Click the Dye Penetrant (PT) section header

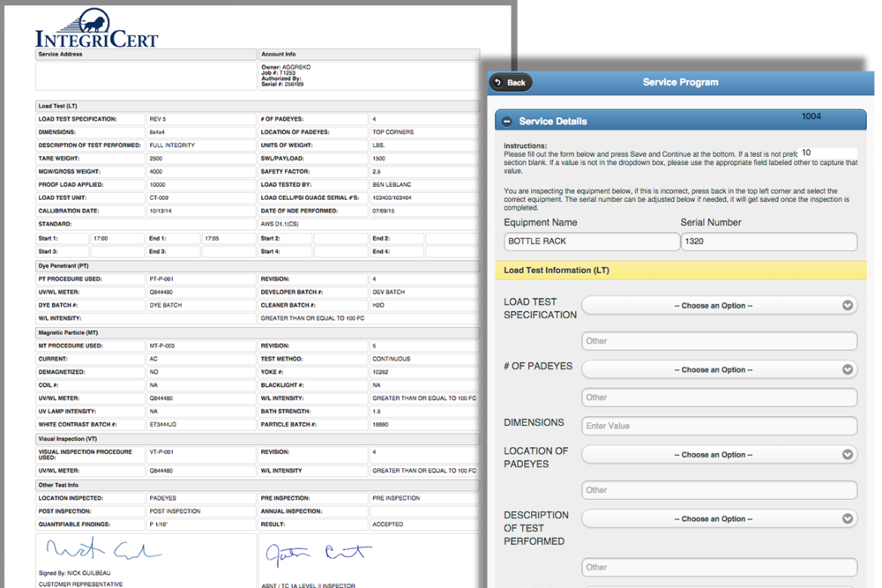click(257, 266)
